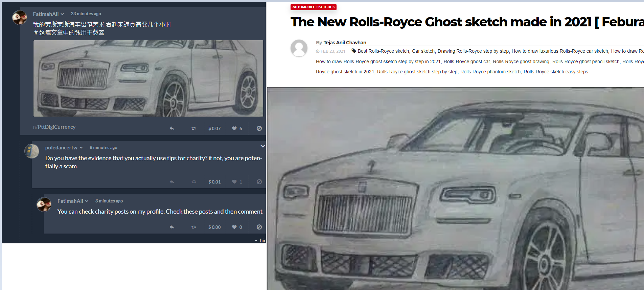Open the '23 minutes ago' post timestamp
Image resolution: width=644 pixels, height=290 pixels.
coord(86,14)
